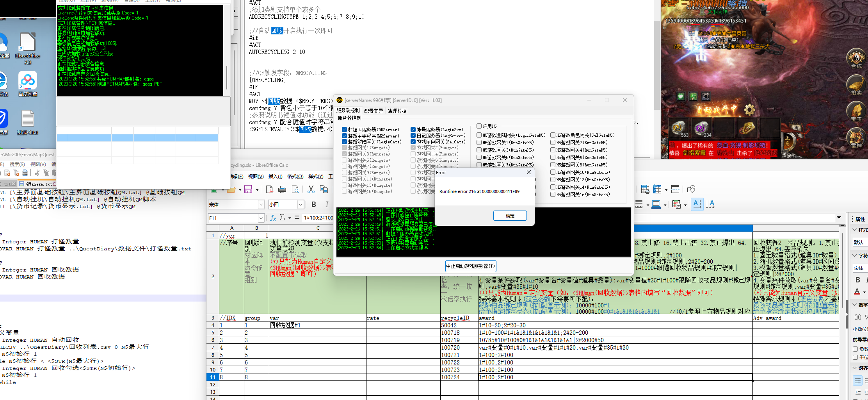
Task: Click Define Print Area icon in Calc
Action: pos(645,189)
